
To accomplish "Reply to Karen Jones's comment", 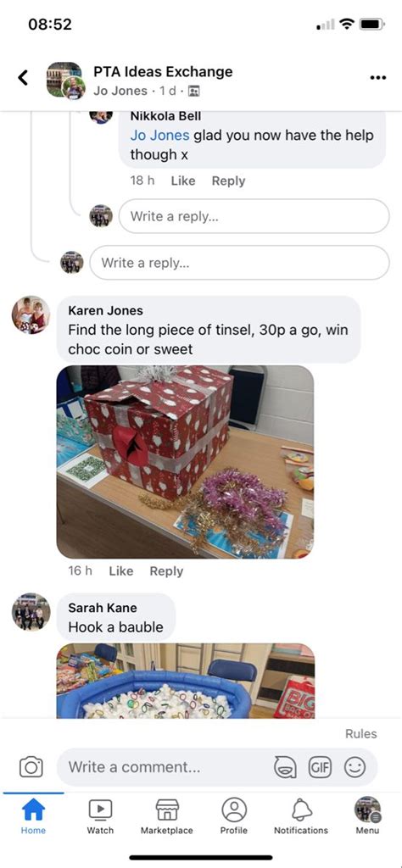I will (x=166, y=571).
